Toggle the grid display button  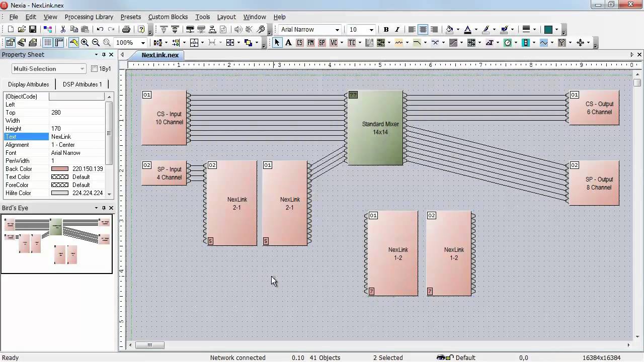(x=48, y=43)
